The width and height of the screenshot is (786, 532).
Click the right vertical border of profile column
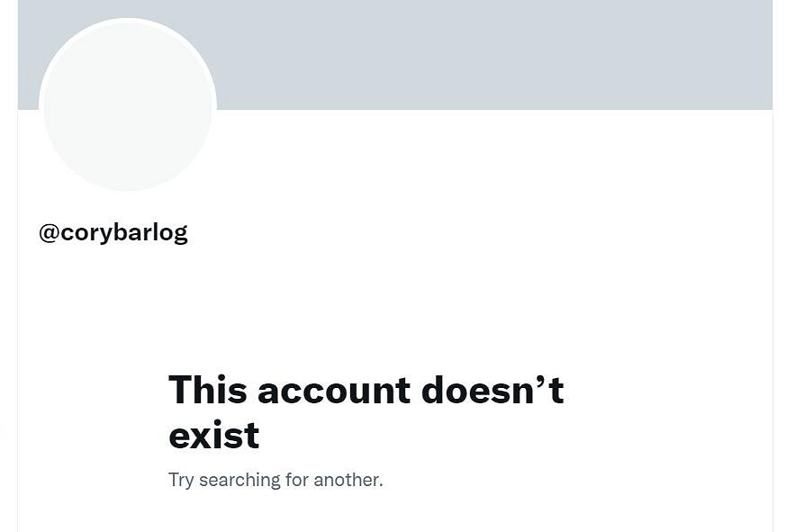click(772, 320)
